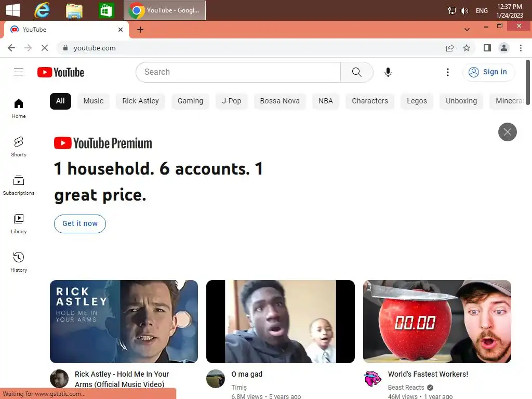
Task: Click Beast Reacts channel avatar
Action: tap(373, 379)
